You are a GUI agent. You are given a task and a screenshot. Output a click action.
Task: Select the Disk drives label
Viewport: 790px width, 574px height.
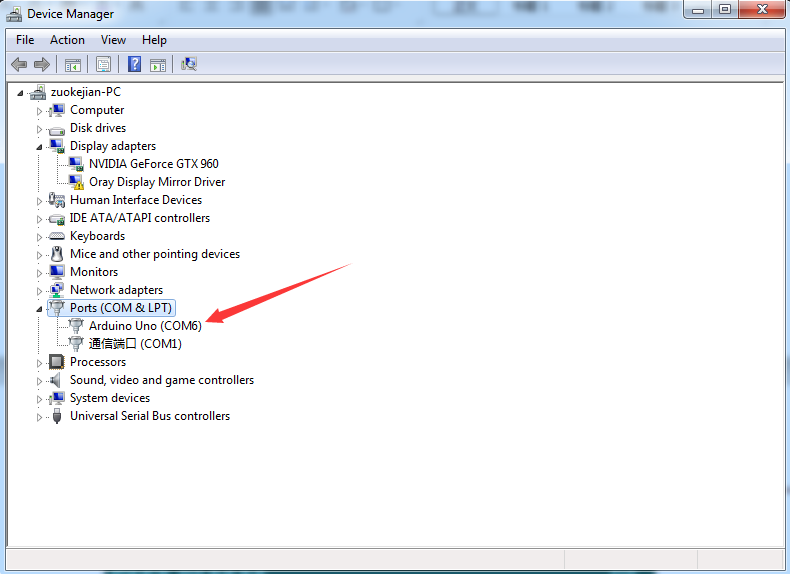tap(98, 128)
